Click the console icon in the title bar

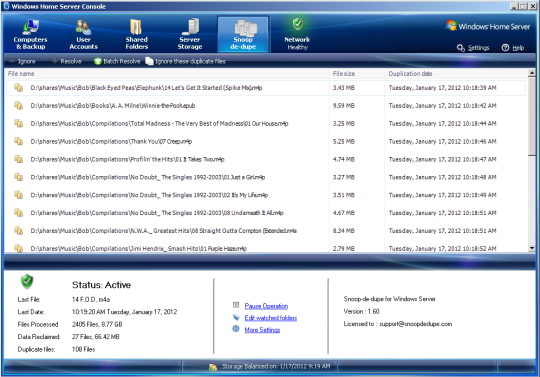(x=6, y=6)
